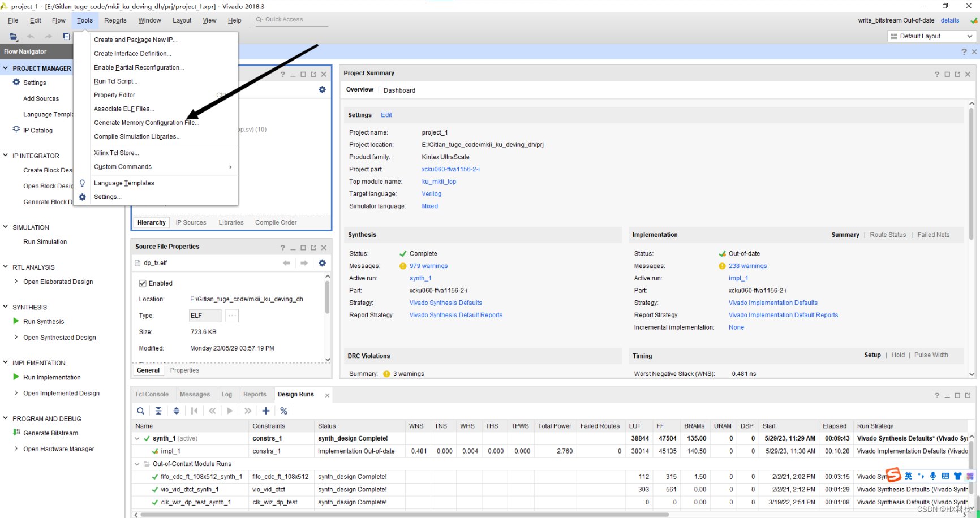Click Collapse All in the Design Runs toolbar

(158, 411)
